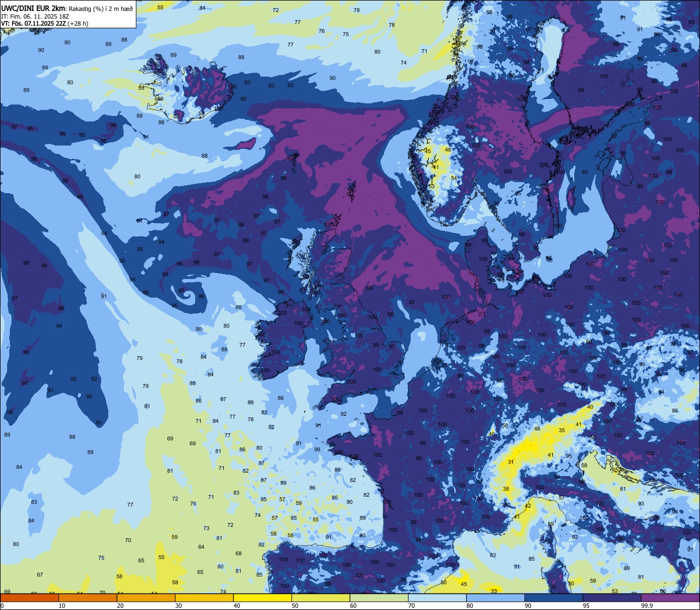The image size is (700, 610).
Task: Click the 60–70 % pale green legend swatch
Action: (x=379, y=598)
